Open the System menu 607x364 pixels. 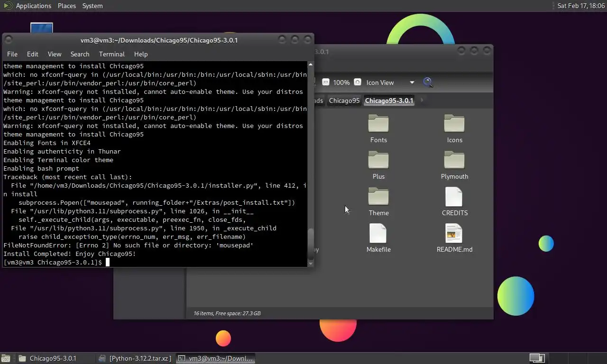click(x=92, y=6)
